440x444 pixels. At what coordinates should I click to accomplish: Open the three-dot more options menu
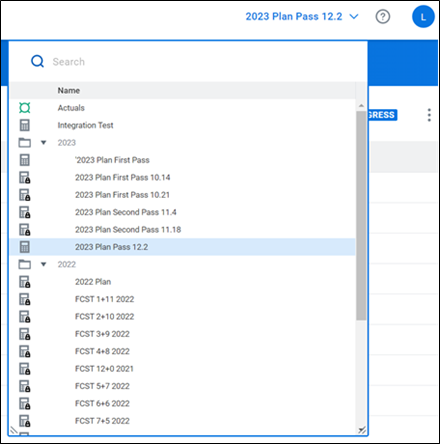429,115
